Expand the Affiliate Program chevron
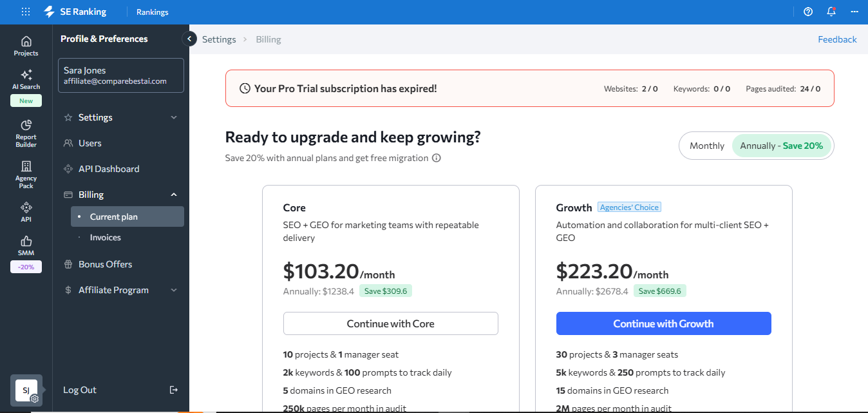The image size is (868, 413). pyautogui.click(x=174, y=290)
